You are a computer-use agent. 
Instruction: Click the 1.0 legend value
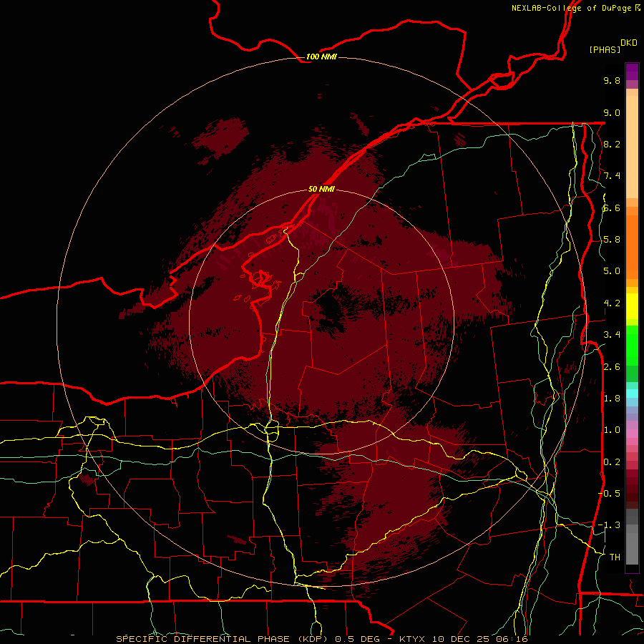pos(612,430)
